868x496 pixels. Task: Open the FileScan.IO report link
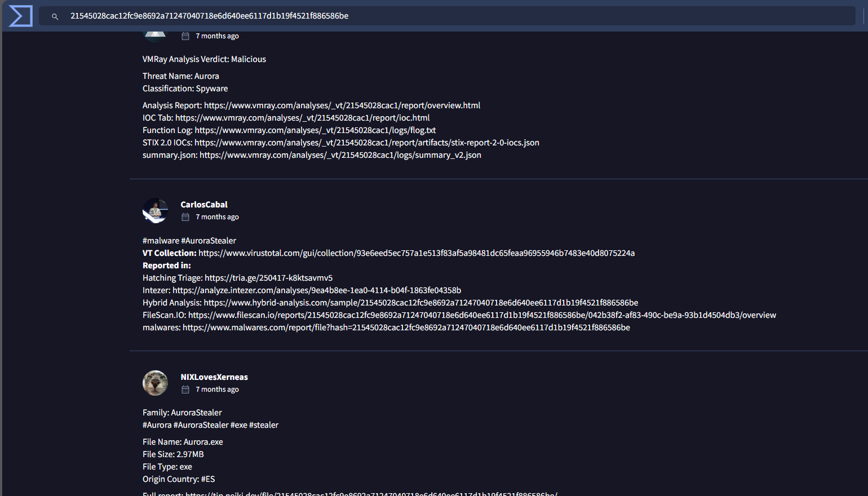click(x=482, y=315)
